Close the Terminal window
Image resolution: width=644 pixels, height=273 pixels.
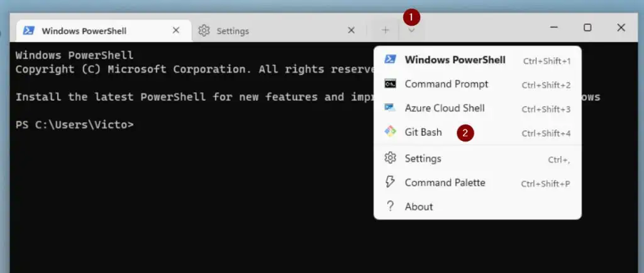(621, 28)
